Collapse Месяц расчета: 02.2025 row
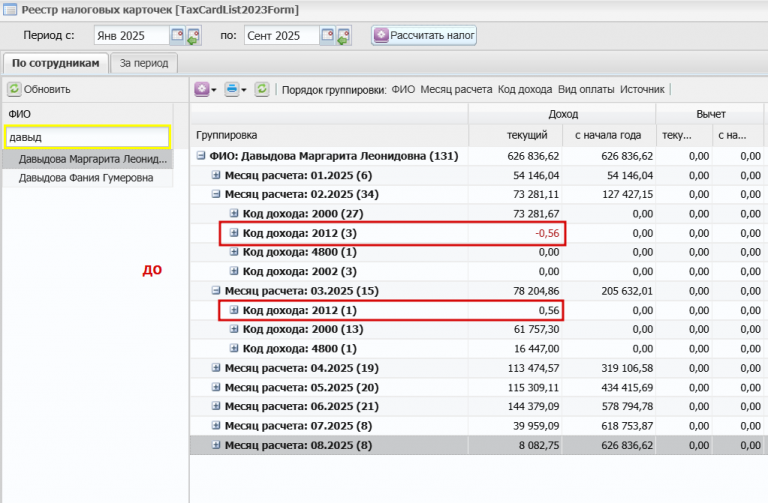Image resolution: width=768 pixels, height=503 pixels. (216, 194)
